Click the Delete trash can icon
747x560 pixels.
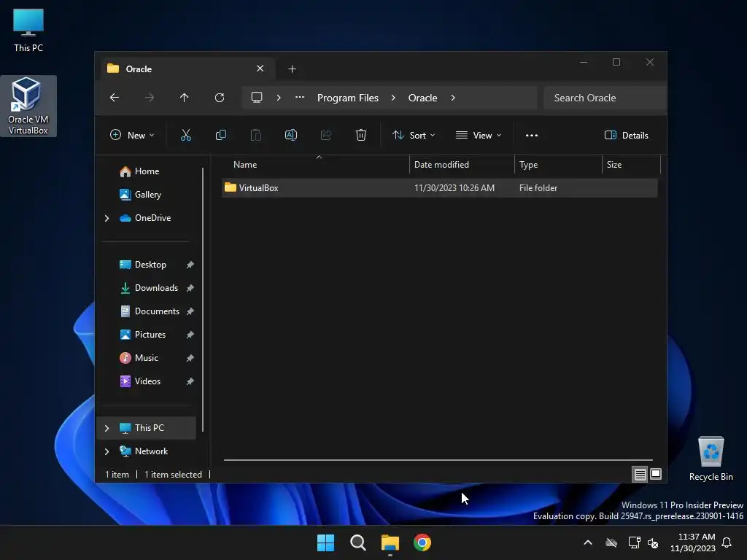coord(361,135)
